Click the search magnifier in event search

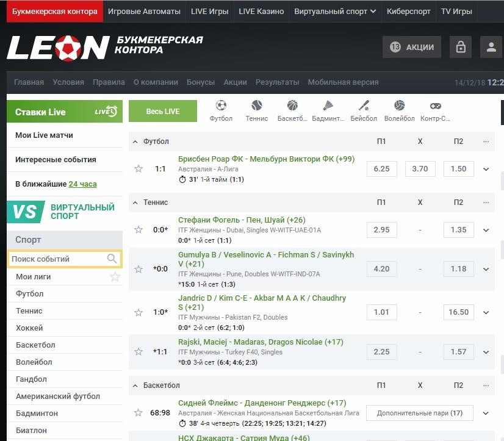point(112,259)
